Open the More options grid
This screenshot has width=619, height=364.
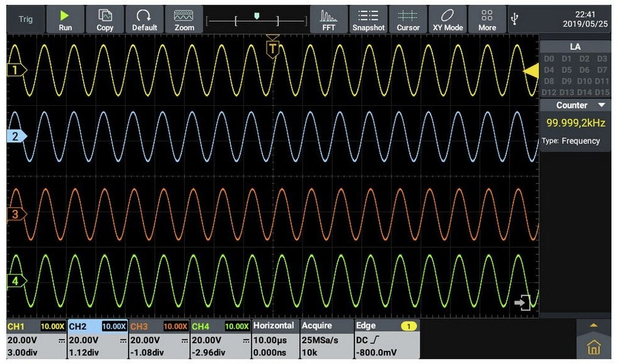(487, 20)
